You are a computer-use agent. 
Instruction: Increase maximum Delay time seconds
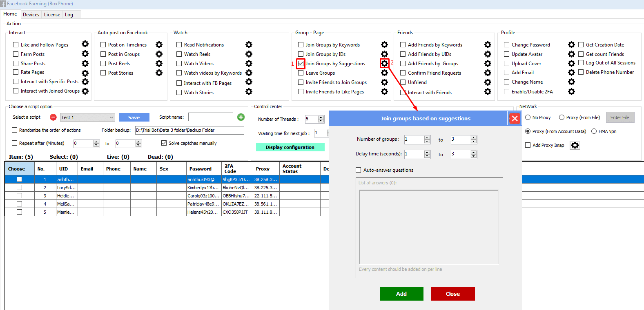tap(474, 152)
